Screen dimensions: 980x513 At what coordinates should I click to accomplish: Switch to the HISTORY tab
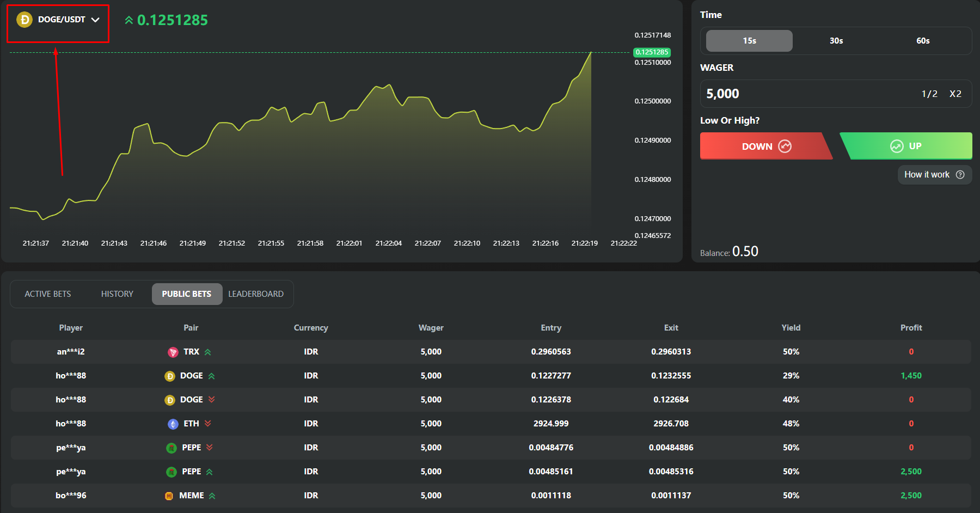tap(117, 294)
